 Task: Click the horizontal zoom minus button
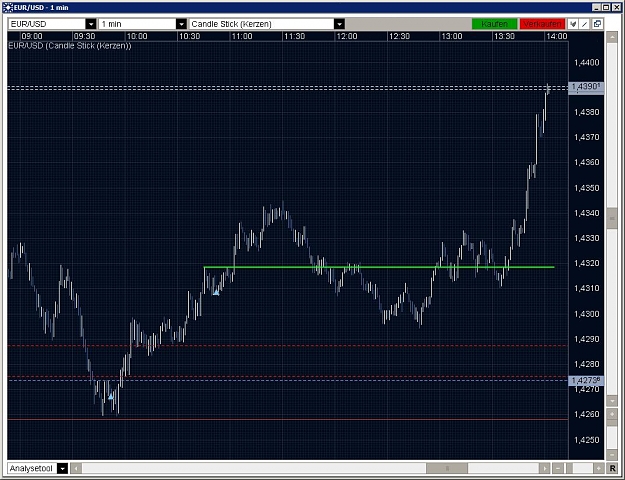(x=558, y=468)
